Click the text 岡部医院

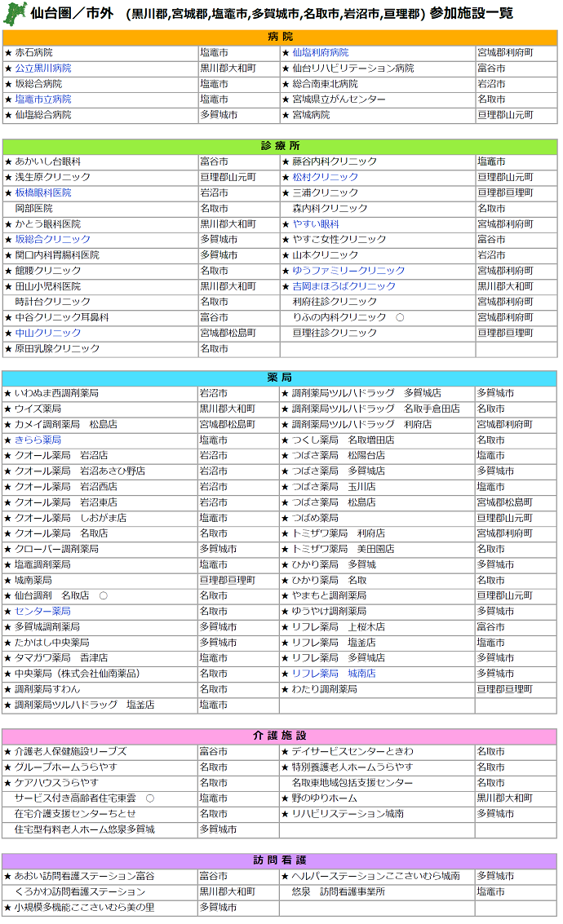pyautogui.click(x=33, y=208)
